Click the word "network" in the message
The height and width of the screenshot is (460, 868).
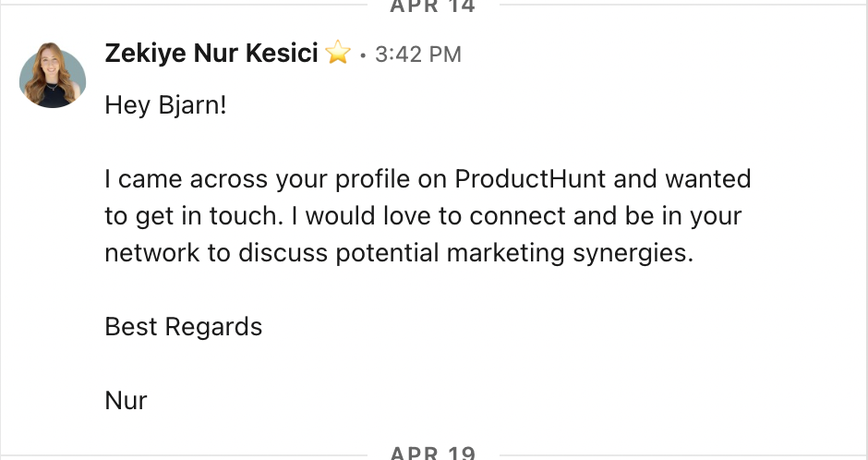pos(151,253)
